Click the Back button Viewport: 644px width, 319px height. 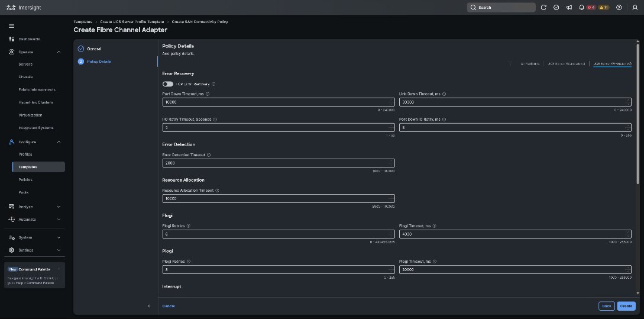[607, 306]
